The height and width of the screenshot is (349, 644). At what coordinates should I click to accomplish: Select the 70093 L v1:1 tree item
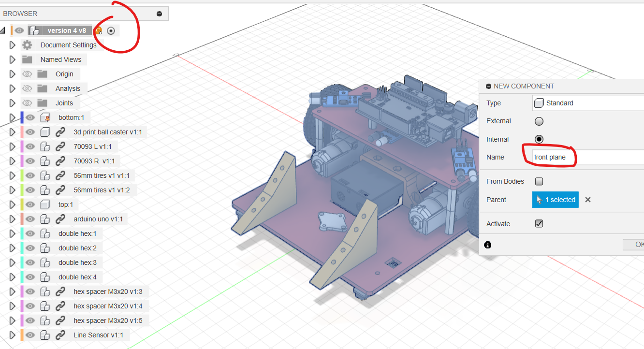[x=92, y=146]
